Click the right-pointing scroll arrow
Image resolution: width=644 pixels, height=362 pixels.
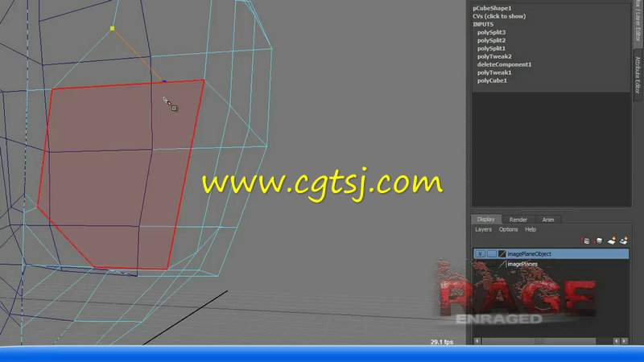point(625,341)
